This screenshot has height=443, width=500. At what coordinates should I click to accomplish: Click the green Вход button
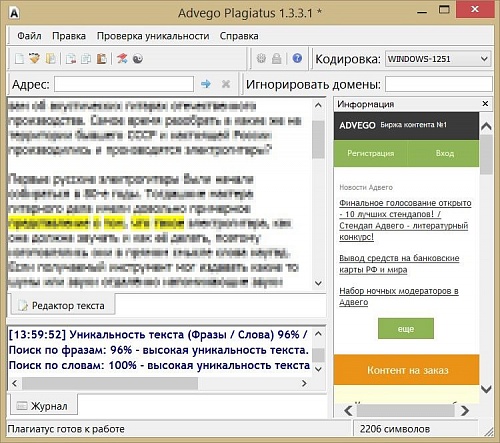(x=444, y=153)
